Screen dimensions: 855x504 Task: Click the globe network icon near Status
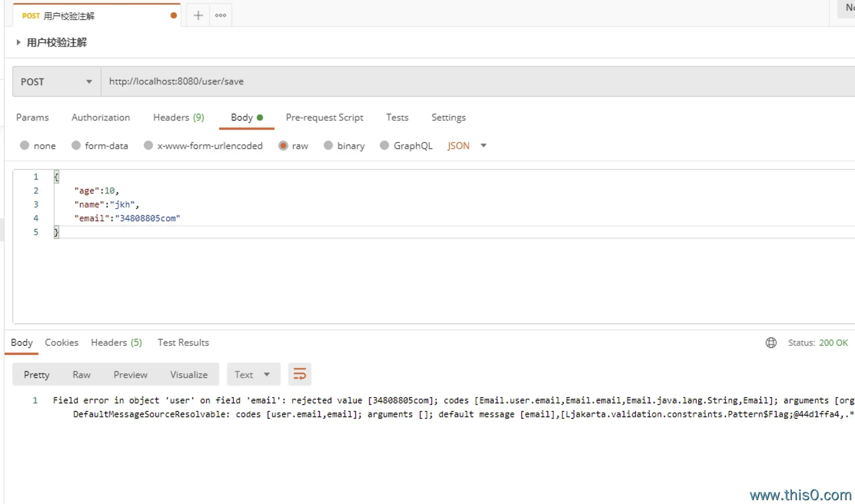tap(771, 343)
